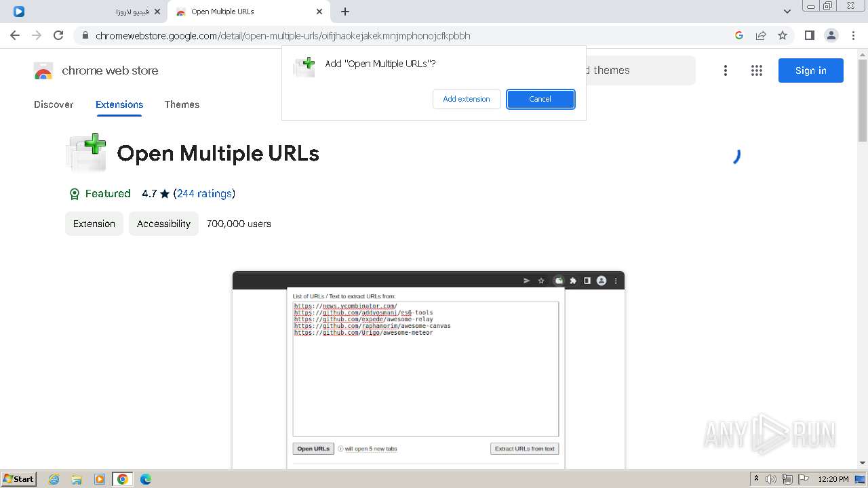Click the address bar URL
This screenshot has width=868, height=488.
(x=283, y=36)
